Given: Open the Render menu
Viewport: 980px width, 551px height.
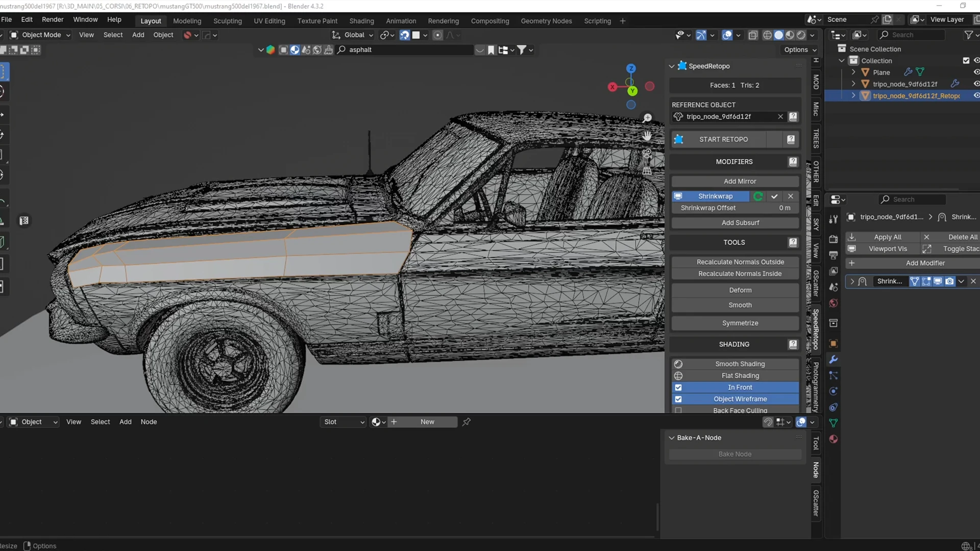Looking at the screenshot, I should coord(53,19).
